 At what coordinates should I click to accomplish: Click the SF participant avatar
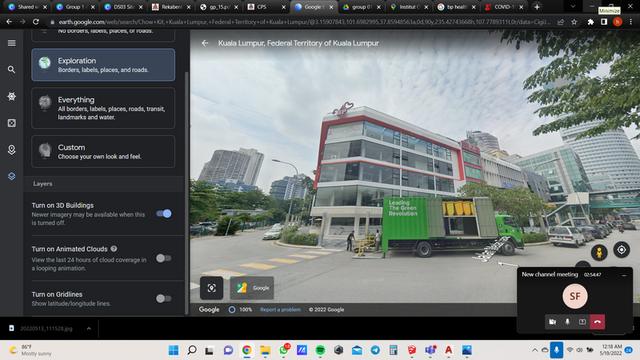575,296
